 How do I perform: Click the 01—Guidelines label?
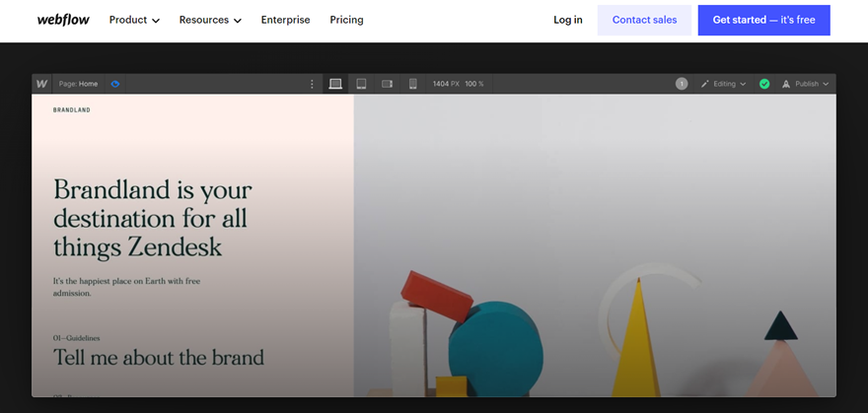(x=76, y=338)
